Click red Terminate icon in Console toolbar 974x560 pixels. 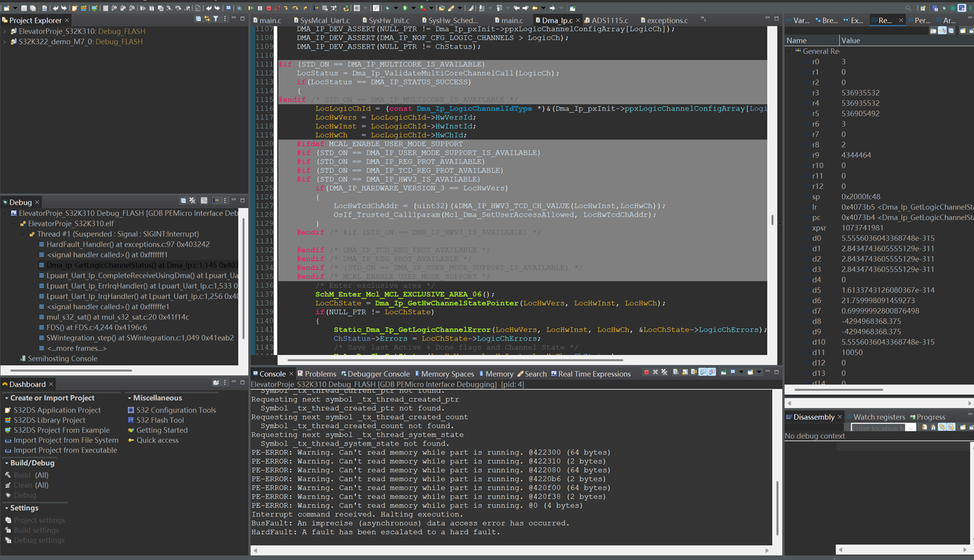[x=646, y=372]
